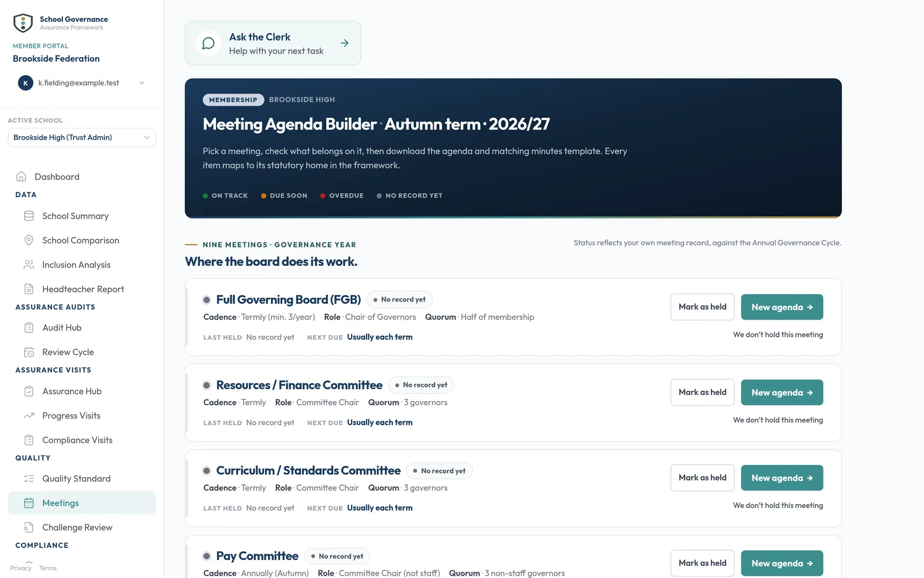Click the Quality Standard checklist icon
This screenshot has width=924, height=578.
point(29,479)
